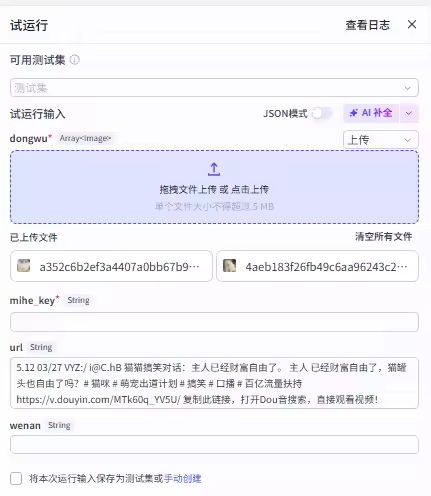The height and width of the screenshot is (496, 431).
Task: Check the 将本次运行输入保存为测试集 checkbox
Action: [x=16, y=478]
